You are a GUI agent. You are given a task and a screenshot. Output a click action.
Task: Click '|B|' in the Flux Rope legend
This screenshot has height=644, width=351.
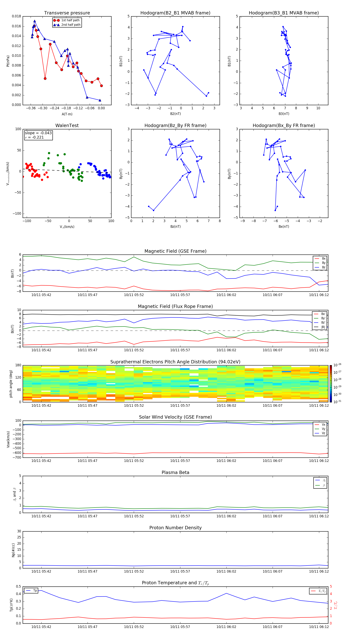coord(320,327)
